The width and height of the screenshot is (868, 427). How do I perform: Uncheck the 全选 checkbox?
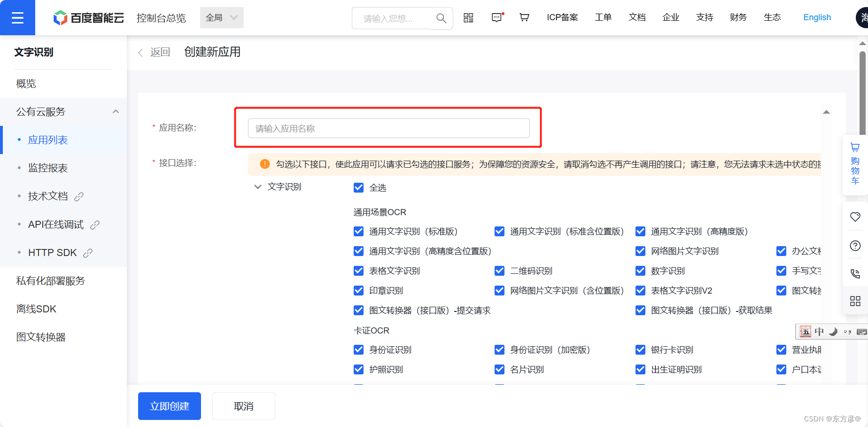(358, 187)
